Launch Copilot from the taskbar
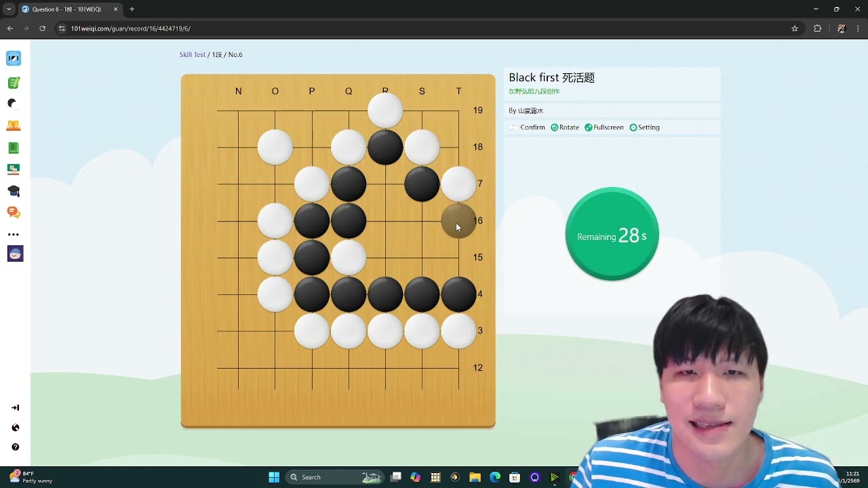868x488 pixels. [x=416, y=477]
